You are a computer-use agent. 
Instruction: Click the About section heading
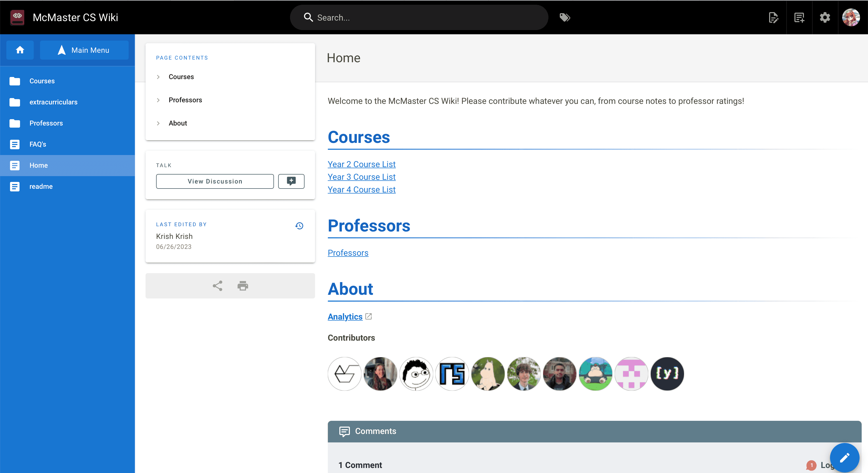[350, 289]
